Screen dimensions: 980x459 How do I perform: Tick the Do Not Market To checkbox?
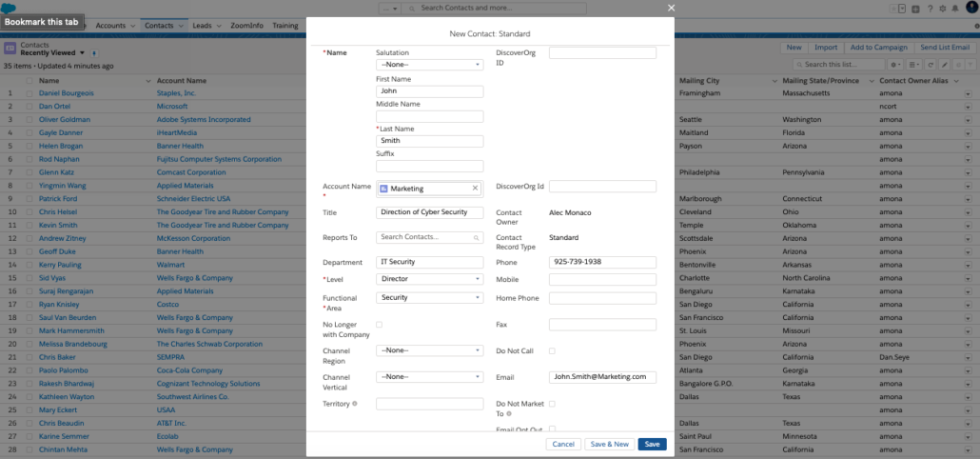pyautogui.click(x=552, y=404)
